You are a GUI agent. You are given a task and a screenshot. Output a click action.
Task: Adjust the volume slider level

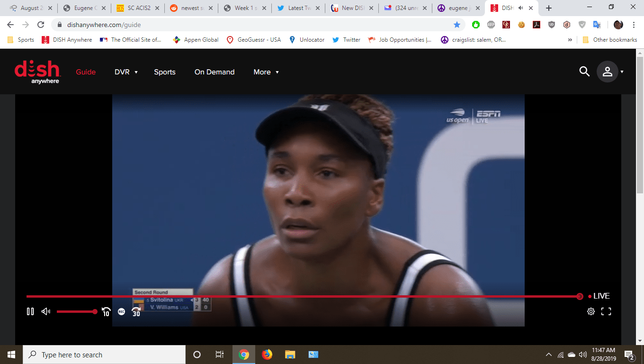[76, 311]
